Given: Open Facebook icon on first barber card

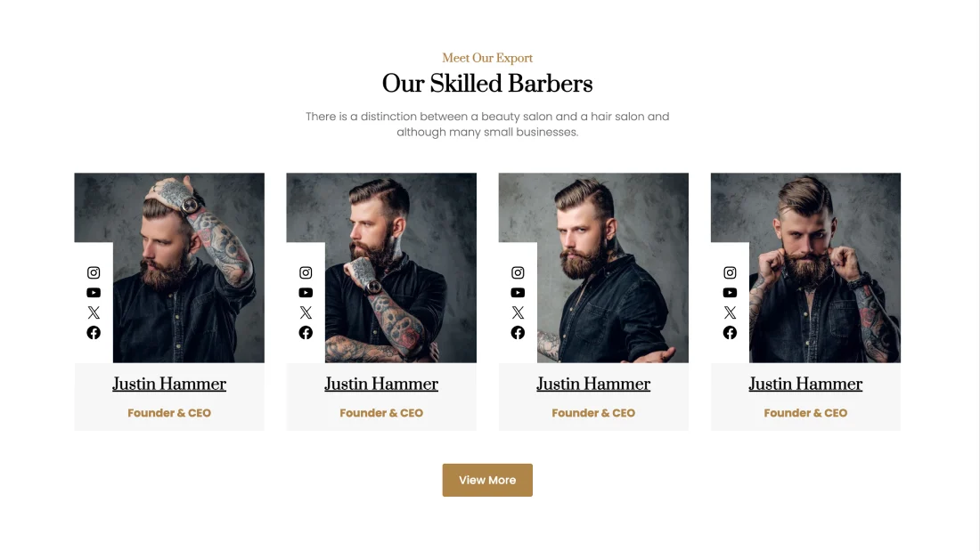Looking at the screenshot, I should 94,332.
